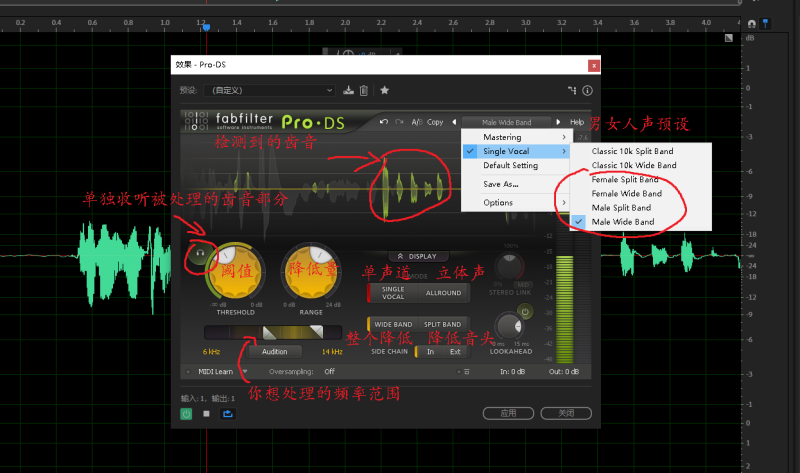Toggle effect power state green button
The image size is (800, 473).
(x=186, y=412)
